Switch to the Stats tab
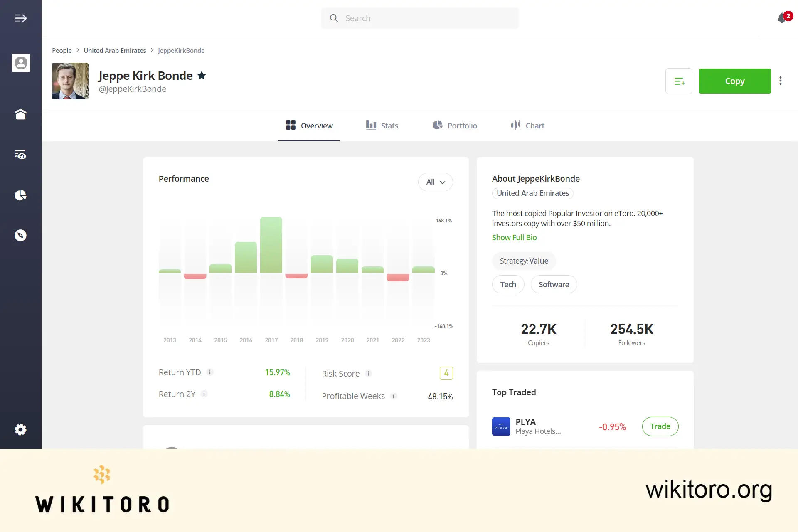This screenshot has height=532, width=798. (x=382, y=125)
